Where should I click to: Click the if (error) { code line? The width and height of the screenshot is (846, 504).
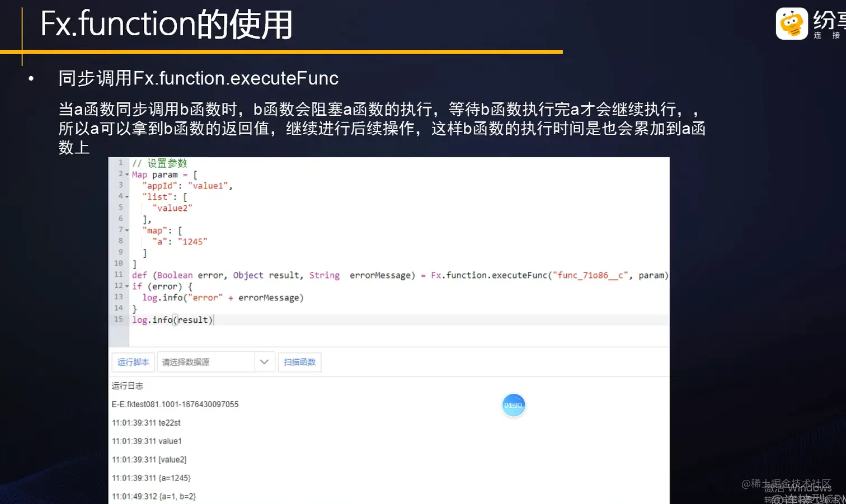(x=162, y=286)
